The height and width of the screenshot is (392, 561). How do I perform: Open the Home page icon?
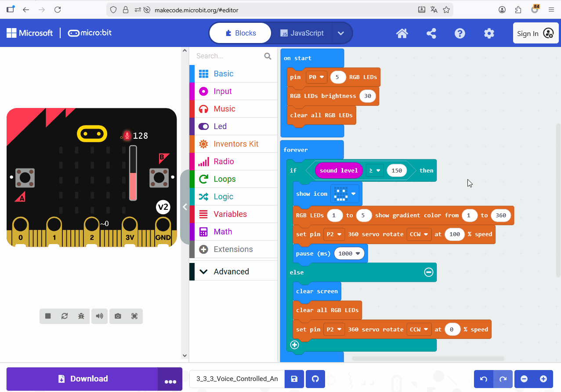(x=402, y=33)
